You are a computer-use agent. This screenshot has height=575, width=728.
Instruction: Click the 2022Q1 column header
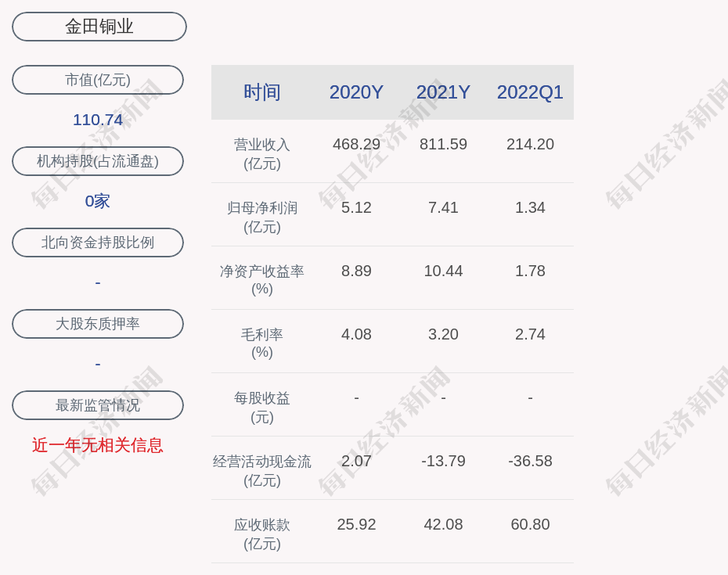[530, 92]
